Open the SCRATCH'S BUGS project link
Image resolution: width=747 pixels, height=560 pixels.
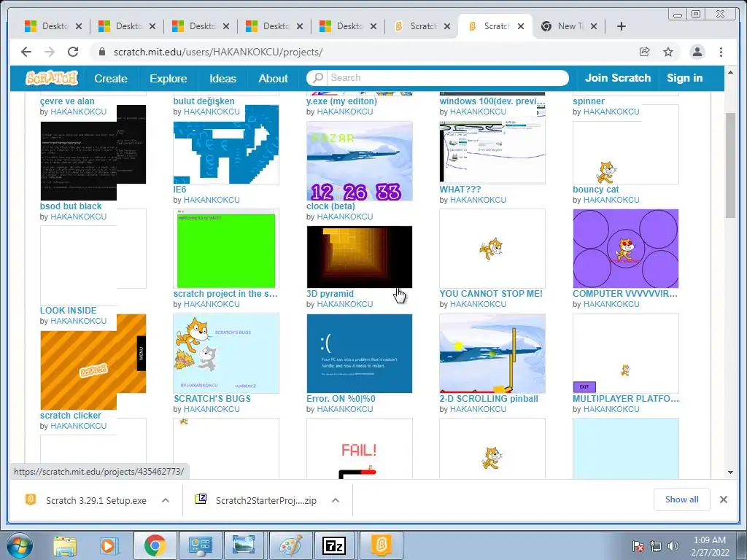(x=212, y=399)
